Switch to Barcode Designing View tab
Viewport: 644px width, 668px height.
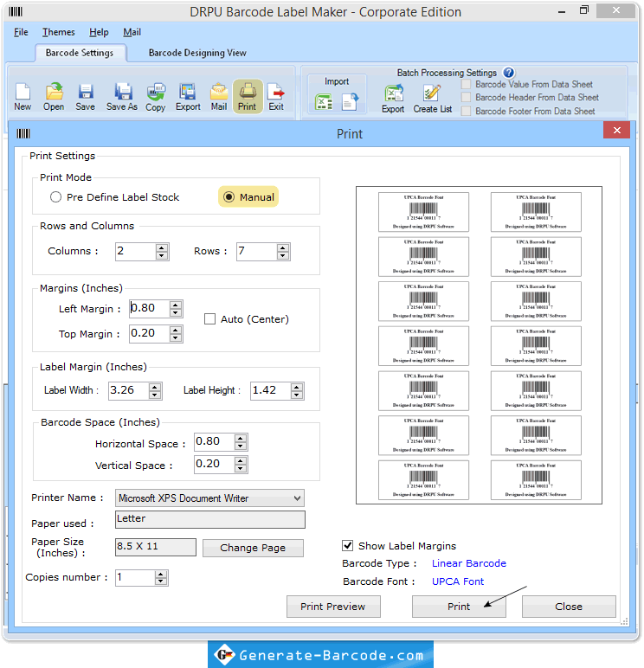tap(197, 53)
